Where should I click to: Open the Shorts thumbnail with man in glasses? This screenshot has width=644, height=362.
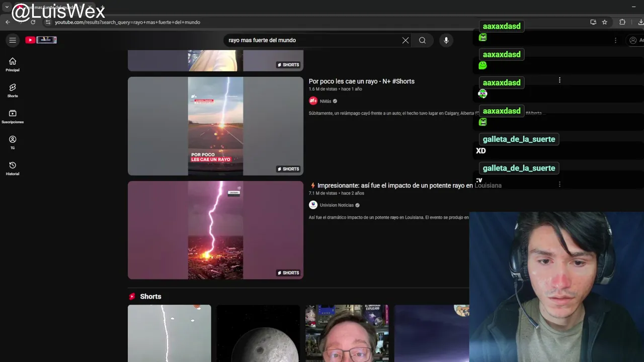[x=347, y=333]
